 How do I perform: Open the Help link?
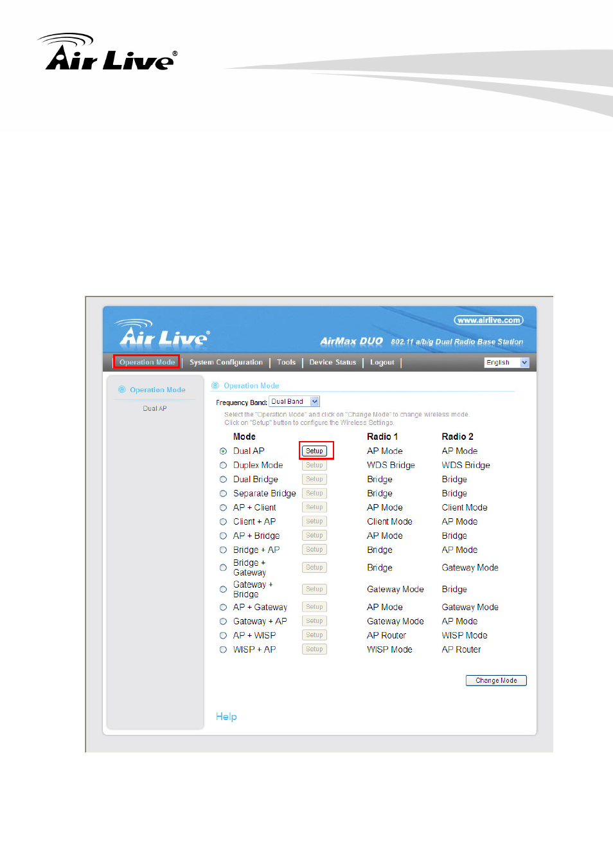click(x=226, y=717)
